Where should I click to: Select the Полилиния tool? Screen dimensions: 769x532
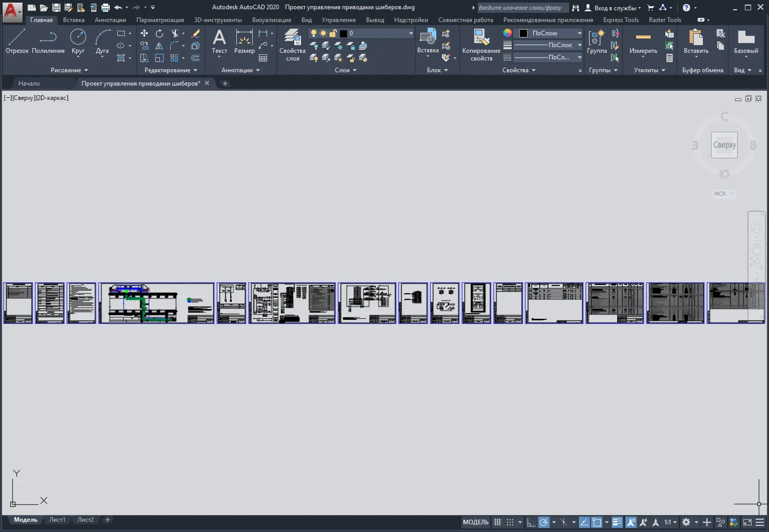48,42
